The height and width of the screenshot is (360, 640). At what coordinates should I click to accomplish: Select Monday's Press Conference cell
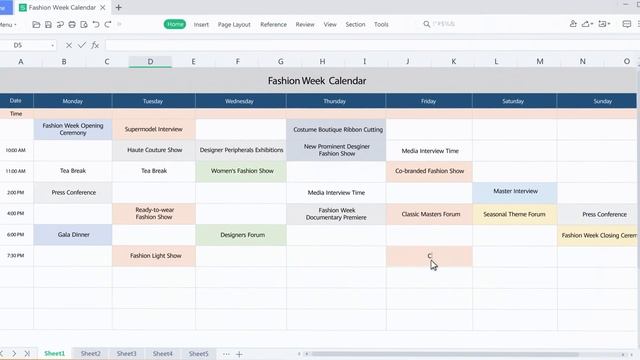click(73, 193)
